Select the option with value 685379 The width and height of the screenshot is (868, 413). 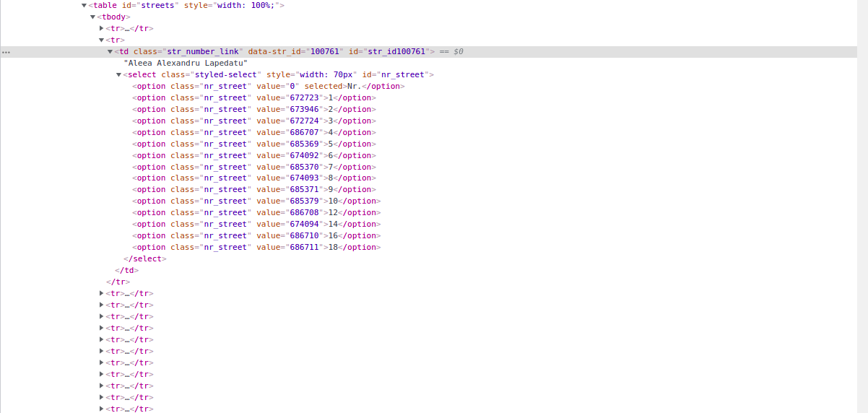pyautogui.click(x=256, y=201)
